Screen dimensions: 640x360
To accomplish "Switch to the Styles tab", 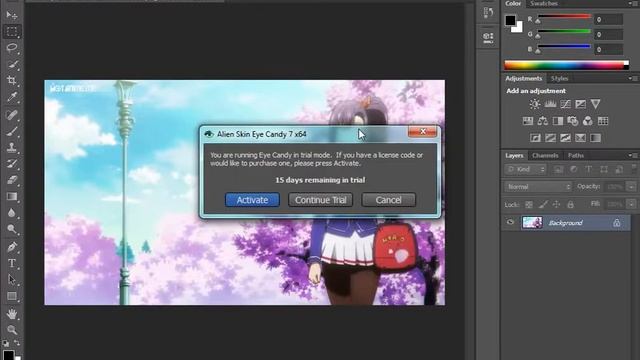I will pyautogui.click(x=560, y=78).
